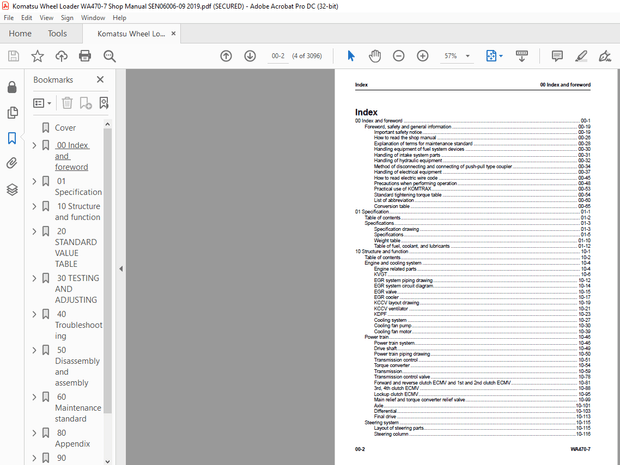Click the Save file icon

tap(13, 56)
